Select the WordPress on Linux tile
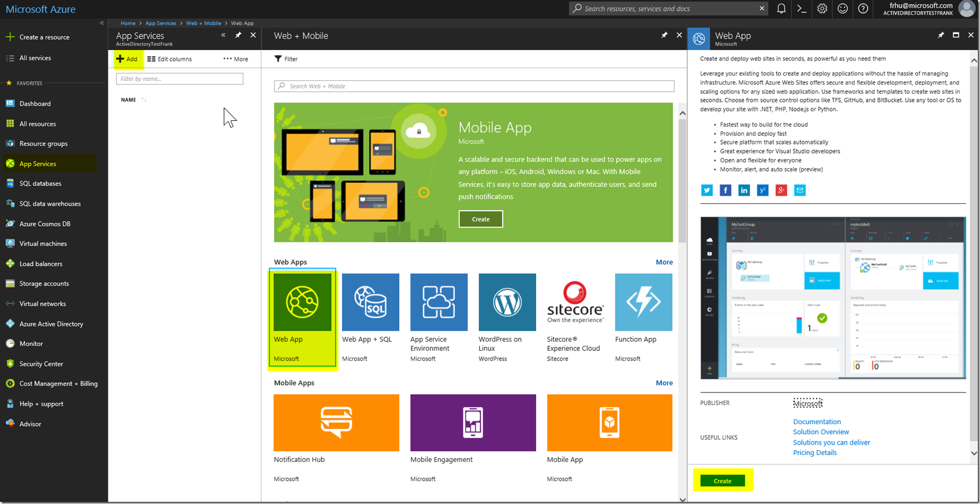 (x=507, y=318)
